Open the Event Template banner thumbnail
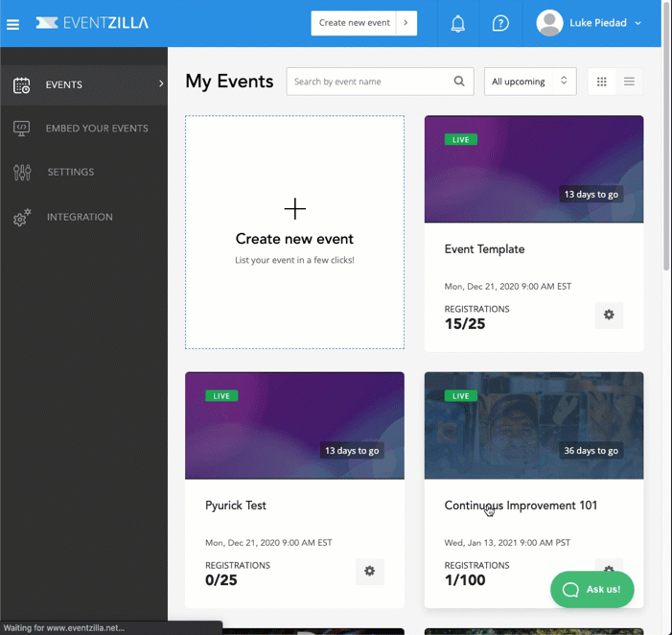This screenshot has width=672, height=635. pyautogui.click(x=534, y=169)
